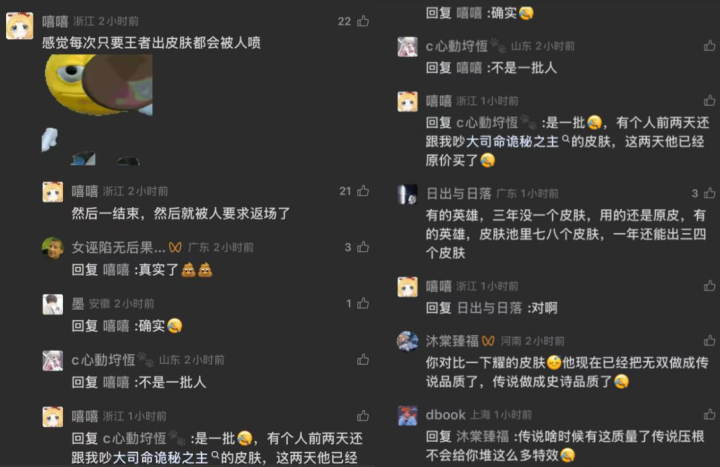Like 墨's reply from 安徽

pos(363,304)
